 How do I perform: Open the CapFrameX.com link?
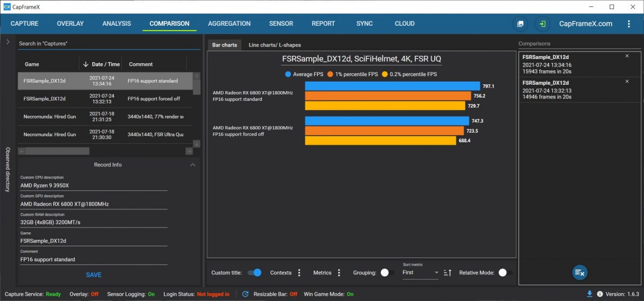(586, 24)
